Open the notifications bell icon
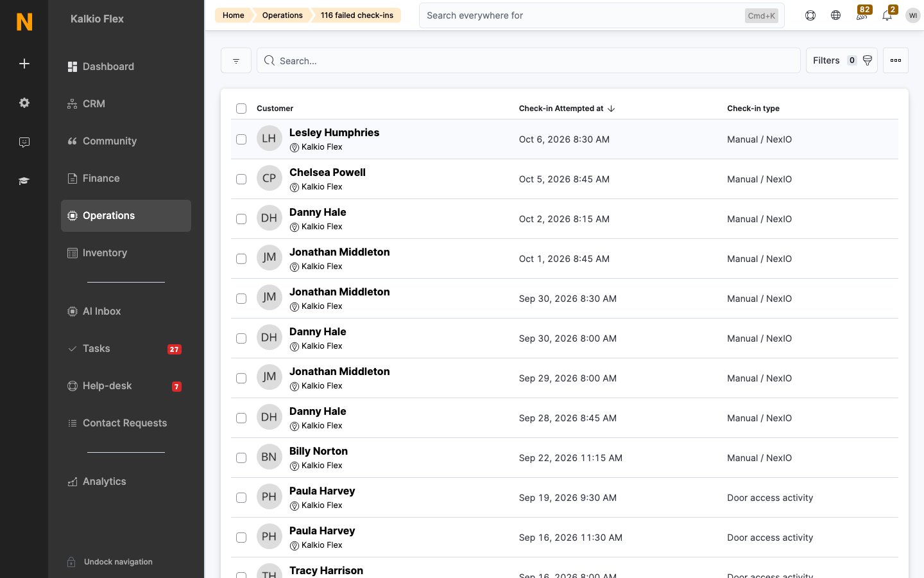 (887, 14)
